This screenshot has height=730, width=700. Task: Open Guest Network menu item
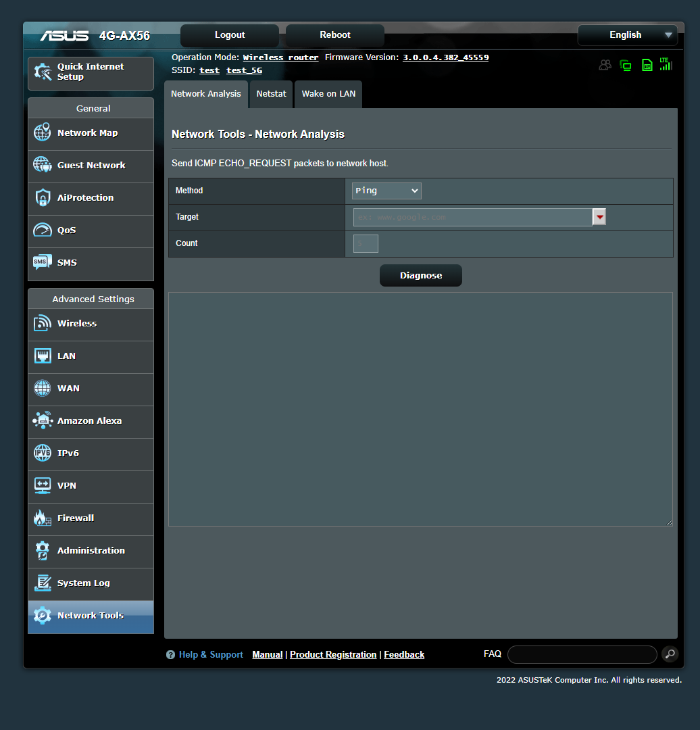click(x=91, y=166)
